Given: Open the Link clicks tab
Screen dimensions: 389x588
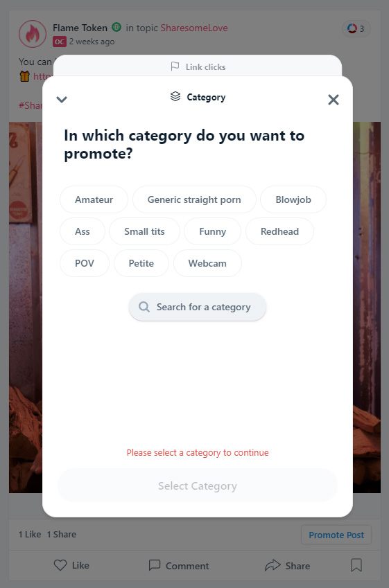Looking at the screenshot, I should pyautogui.click(x=198, y=67).
